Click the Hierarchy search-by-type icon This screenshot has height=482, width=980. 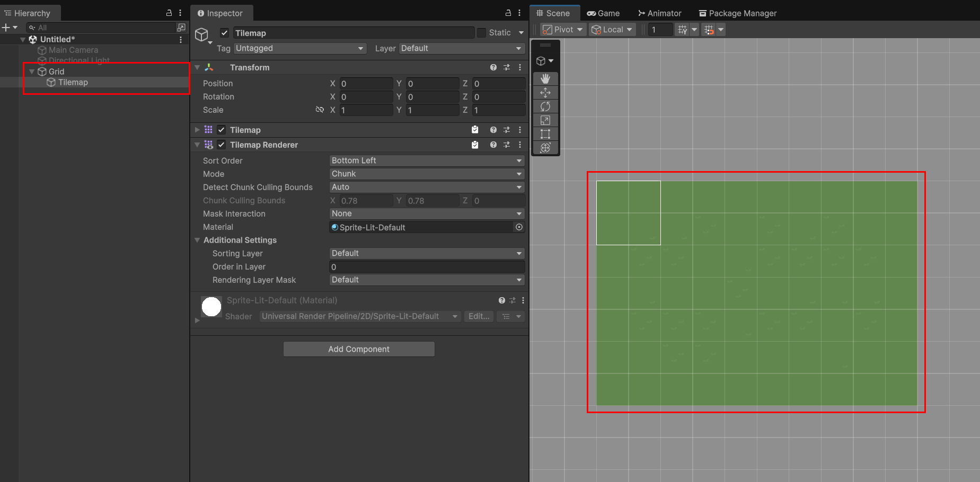click(x=181, y=27)
